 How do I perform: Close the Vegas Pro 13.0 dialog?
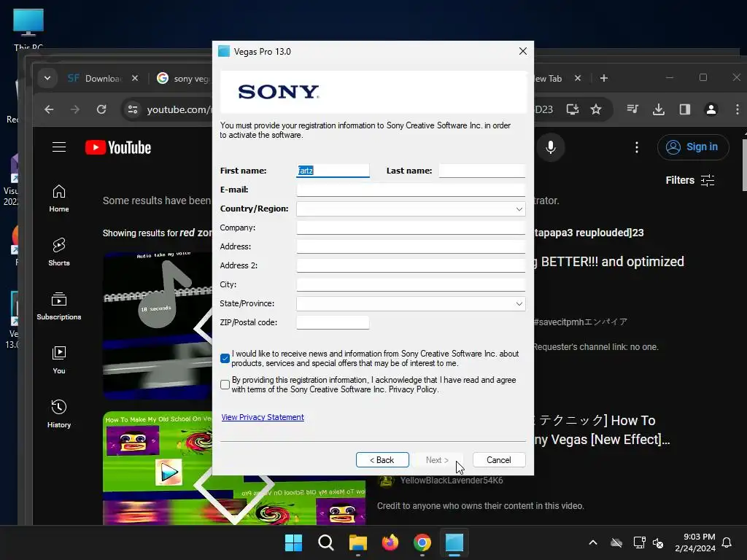point(522,51)
